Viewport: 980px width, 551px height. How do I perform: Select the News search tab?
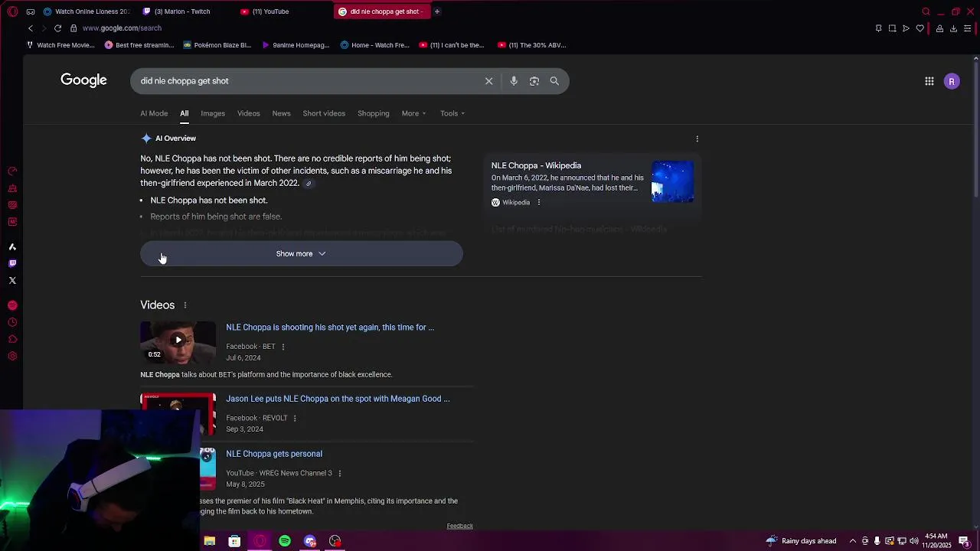[281, 113]
